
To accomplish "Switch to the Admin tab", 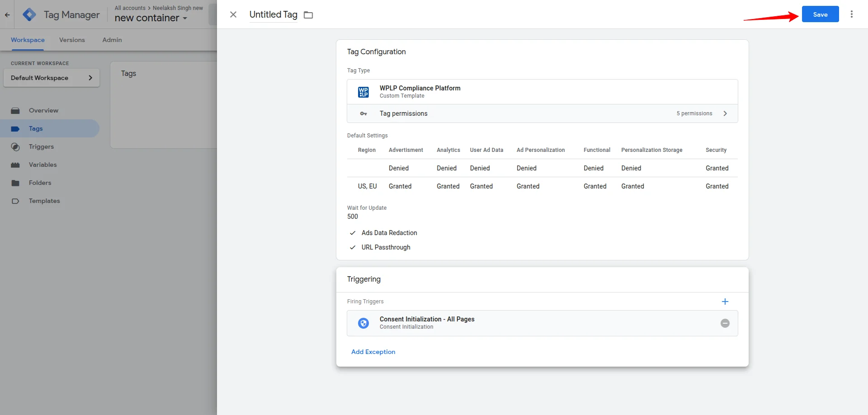I will click(112, 40).
